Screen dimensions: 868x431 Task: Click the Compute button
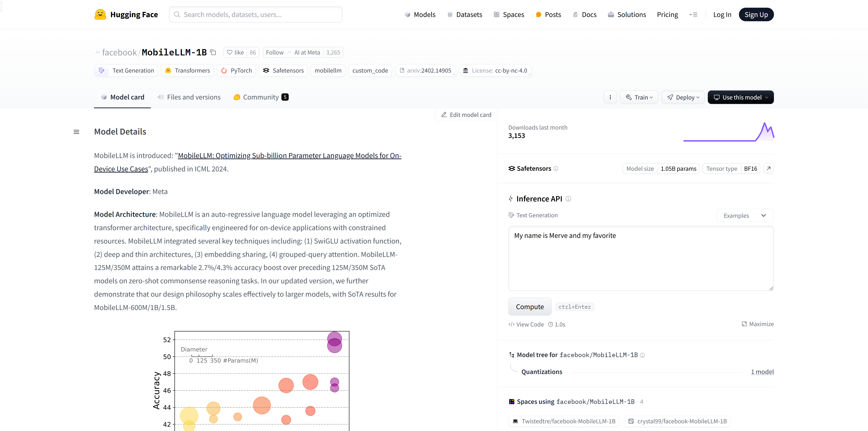tap(530, 307)
